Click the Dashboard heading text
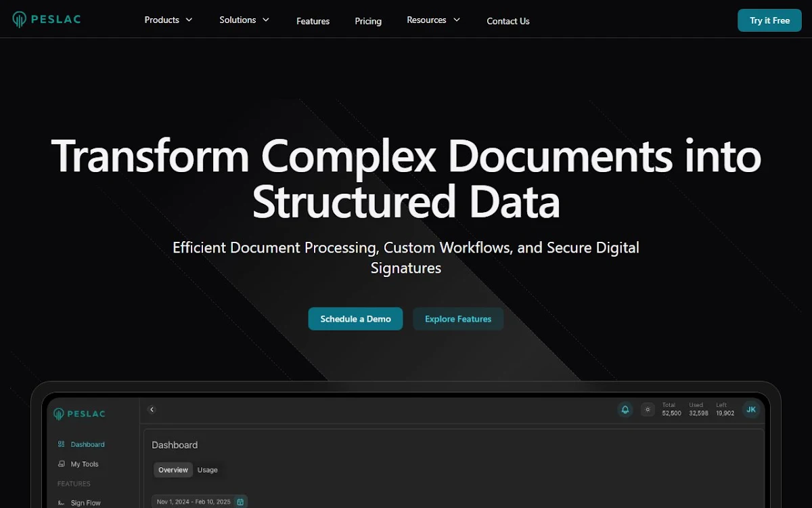 (175, 445)
